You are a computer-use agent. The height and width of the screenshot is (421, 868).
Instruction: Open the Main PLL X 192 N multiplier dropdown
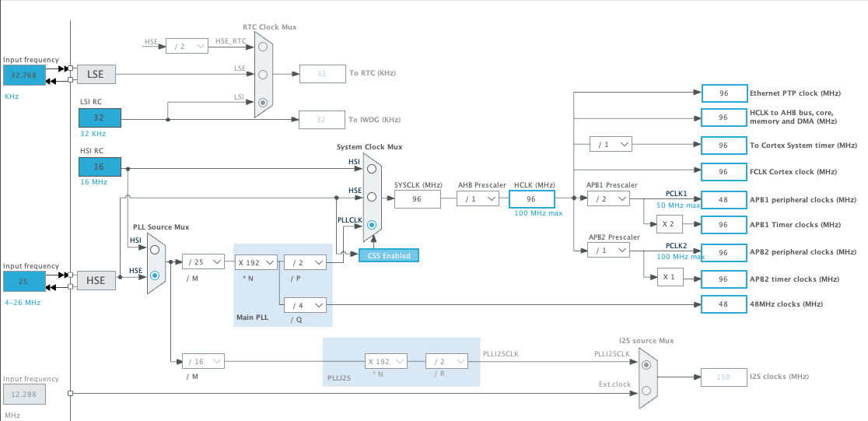pos(257,262)
